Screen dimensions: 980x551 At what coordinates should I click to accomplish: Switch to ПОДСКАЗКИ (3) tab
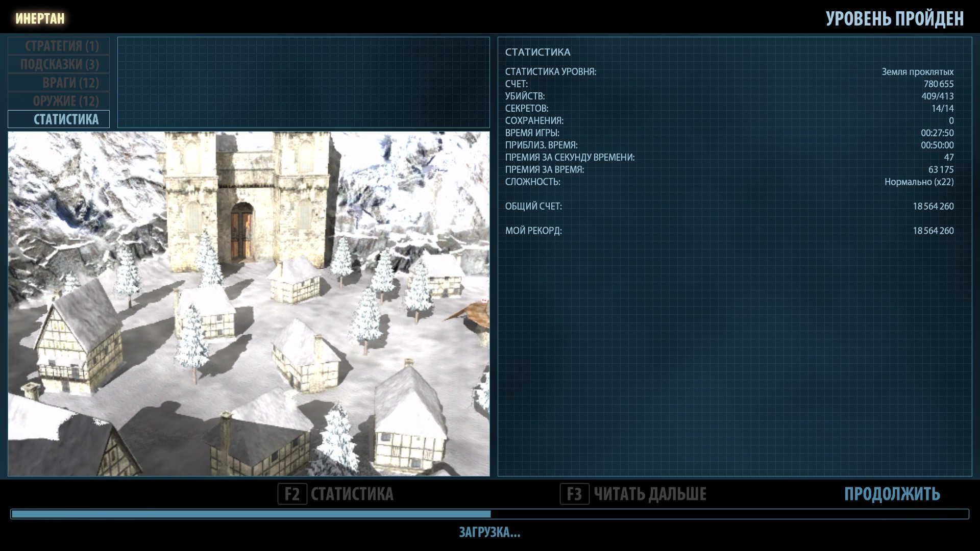(x=59, y=64)
